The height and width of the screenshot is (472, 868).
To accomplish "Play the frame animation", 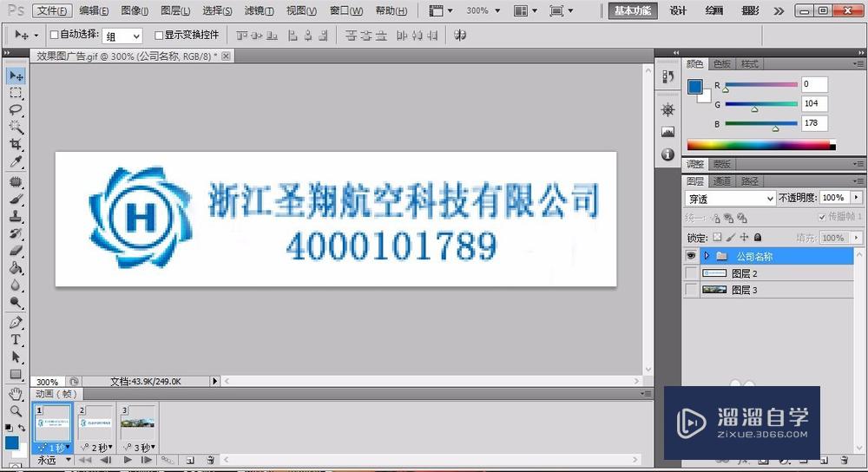I will point(128,460).
